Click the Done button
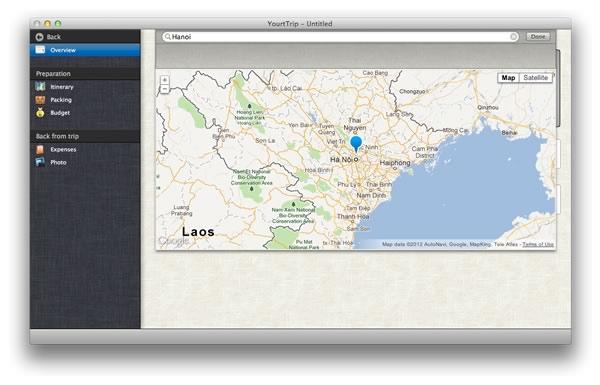This screenshot has width=600, height=385. point(538,37)
